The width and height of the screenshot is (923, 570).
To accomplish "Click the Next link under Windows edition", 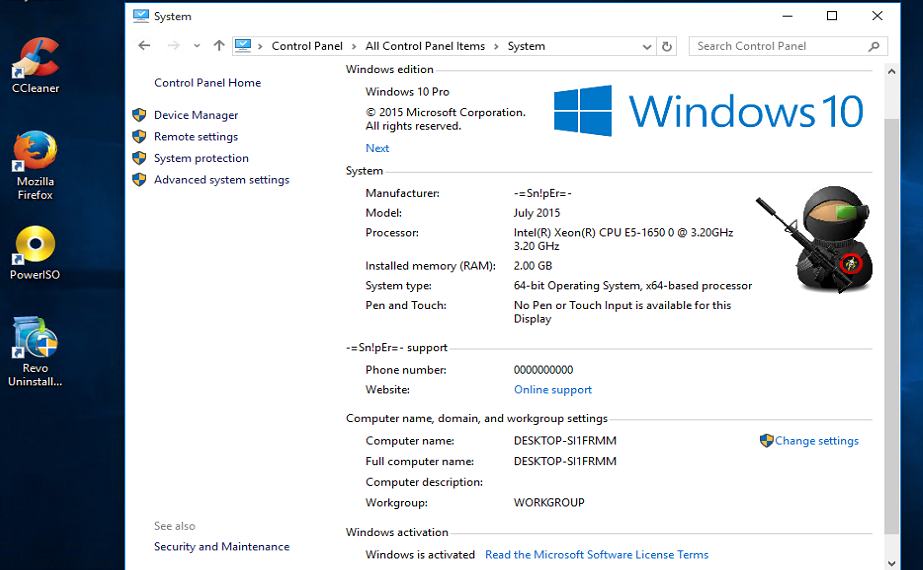I will [x=377, y=148].
